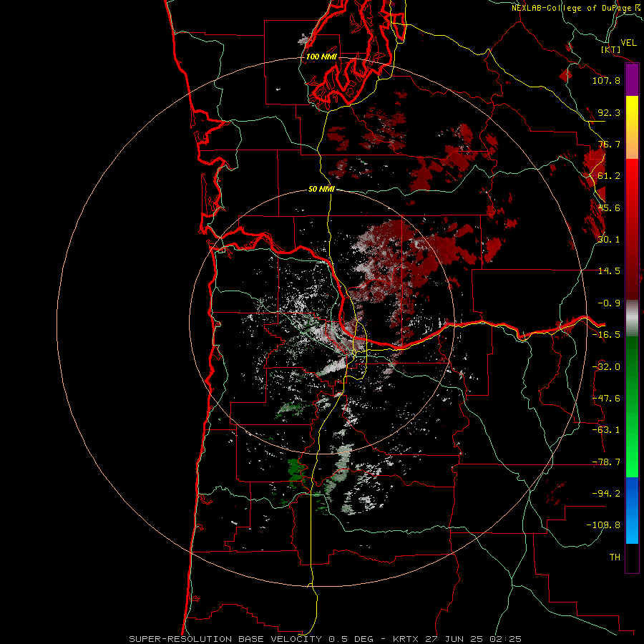The height and width of the screenshot is (644, 644).
Task: Click the 92.3 velocity scale value
Action: [x=609, y=112]
